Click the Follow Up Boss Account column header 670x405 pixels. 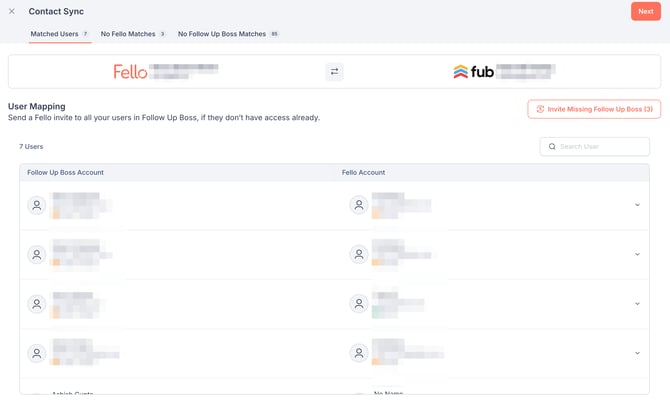click(65, 173)
